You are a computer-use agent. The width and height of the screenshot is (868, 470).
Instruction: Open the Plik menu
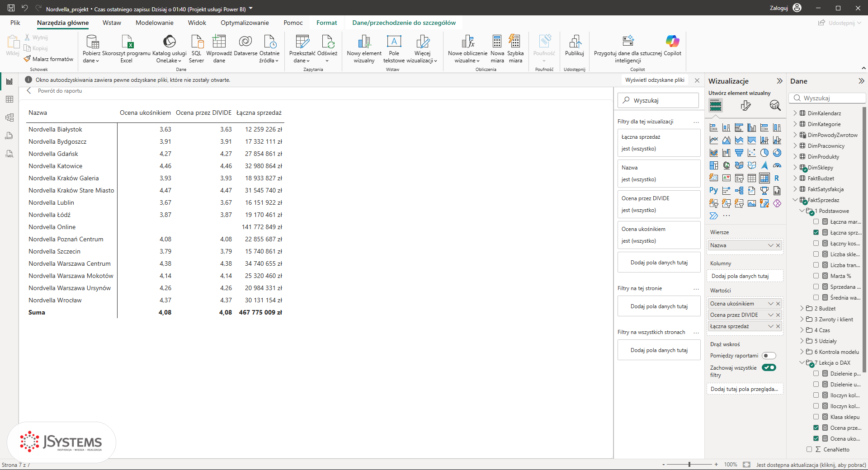pos(15,23)
